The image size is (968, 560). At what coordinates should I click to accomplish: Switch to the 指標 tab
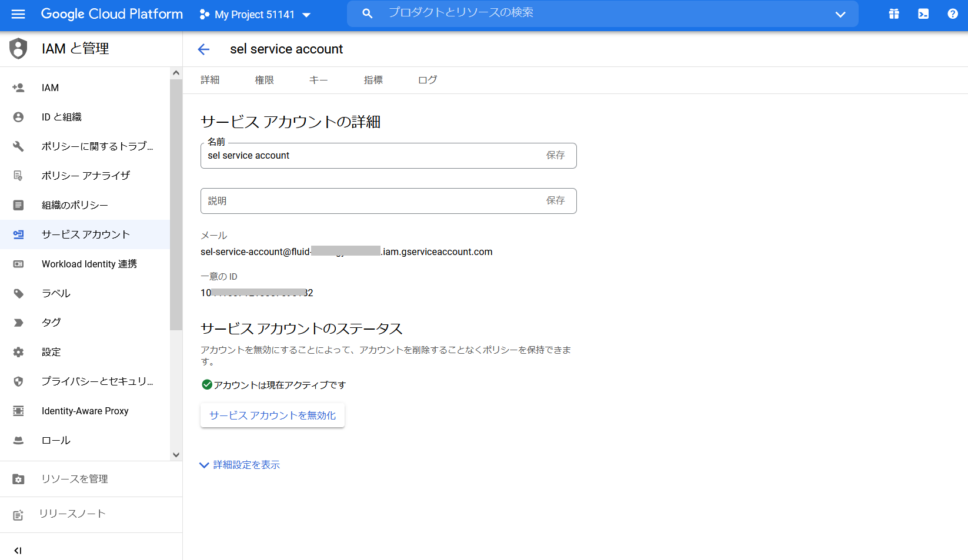click(373, 80)
